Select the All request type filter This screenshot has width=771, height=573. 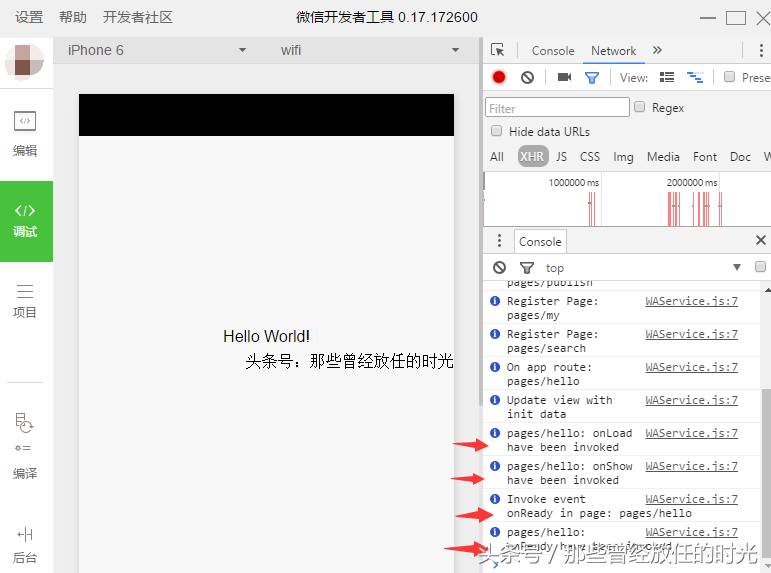tap(497, 157)
